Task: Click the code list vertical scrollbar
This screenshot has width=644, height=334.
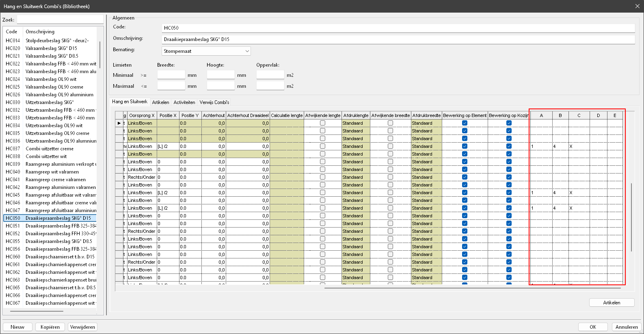Action: [99, 55]
